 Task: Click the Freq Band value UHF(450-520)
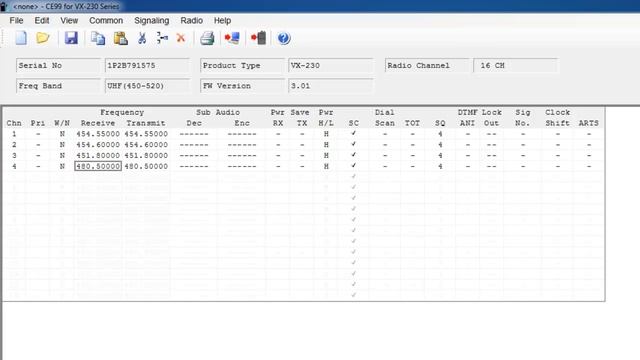[x=147, y=86]
